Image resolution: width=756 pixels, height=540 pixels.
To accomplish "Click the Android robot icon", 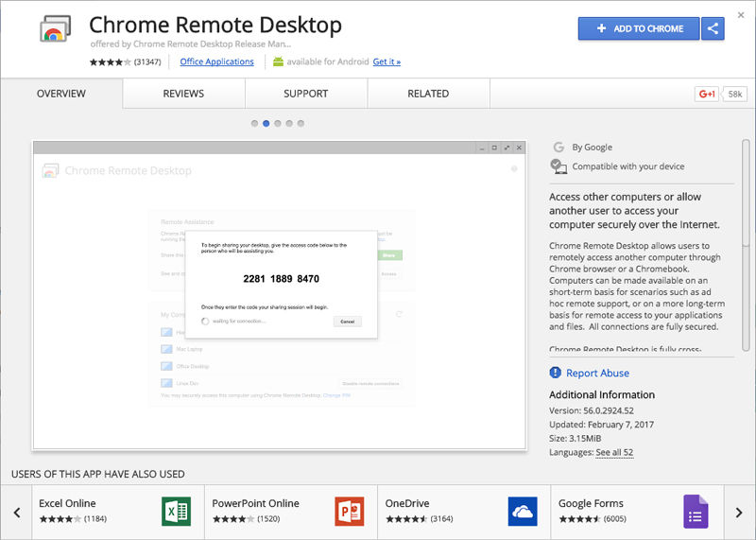I will (278, 61).
